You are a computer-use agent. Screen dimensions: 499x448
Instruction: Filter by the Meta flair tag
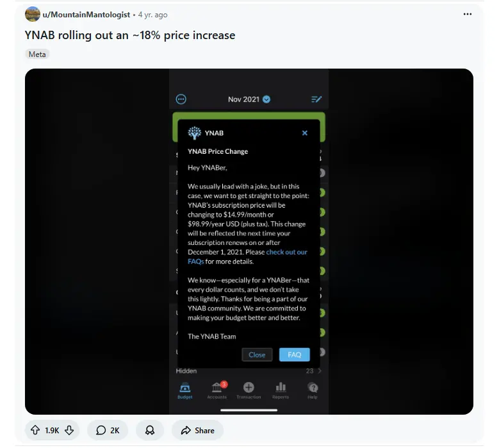pyautogui.click(x=37, y=54)
